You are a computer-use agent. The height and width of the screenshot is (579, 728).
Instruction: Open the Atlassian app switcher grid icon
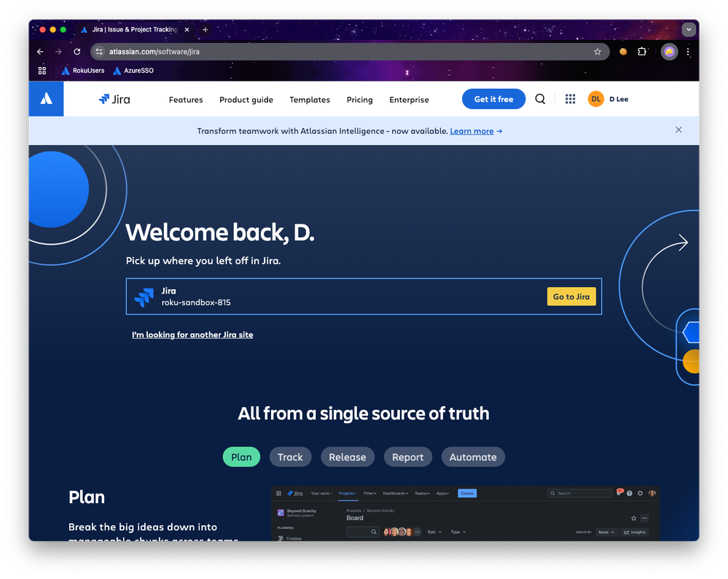pyautogui.click(x=570, y=99)
